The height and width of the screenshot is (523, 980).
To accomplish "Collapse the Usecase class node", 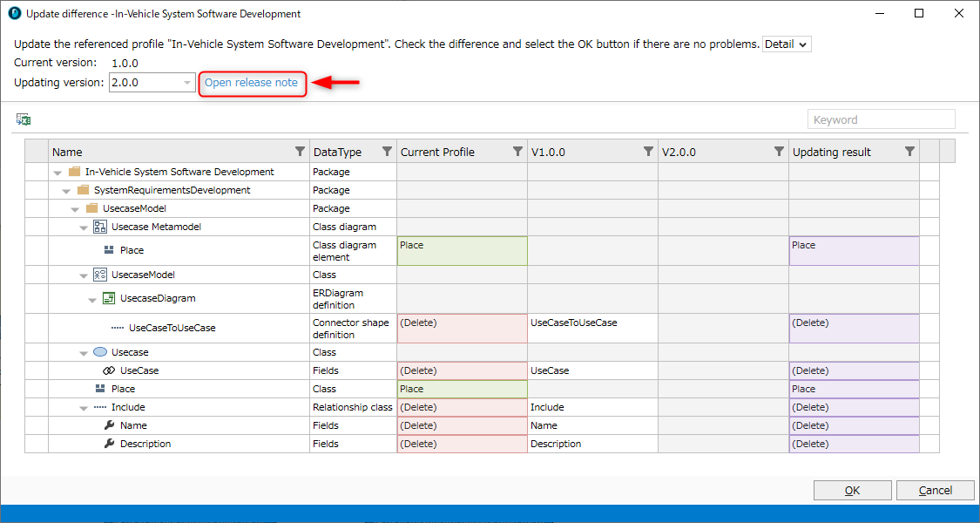I will pos(84,354).
